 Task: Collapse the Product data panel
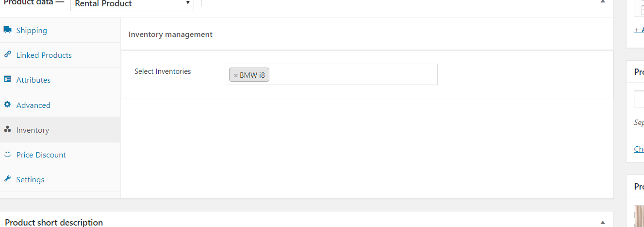tap(603, 2)
